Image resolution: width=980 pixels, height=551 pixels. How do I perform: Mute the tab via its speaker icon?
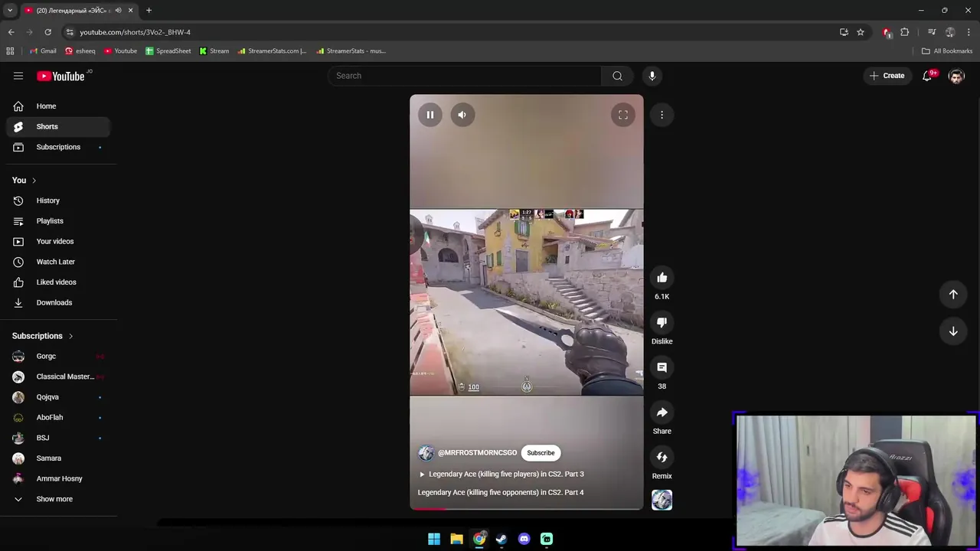click(x=118, y=11)
